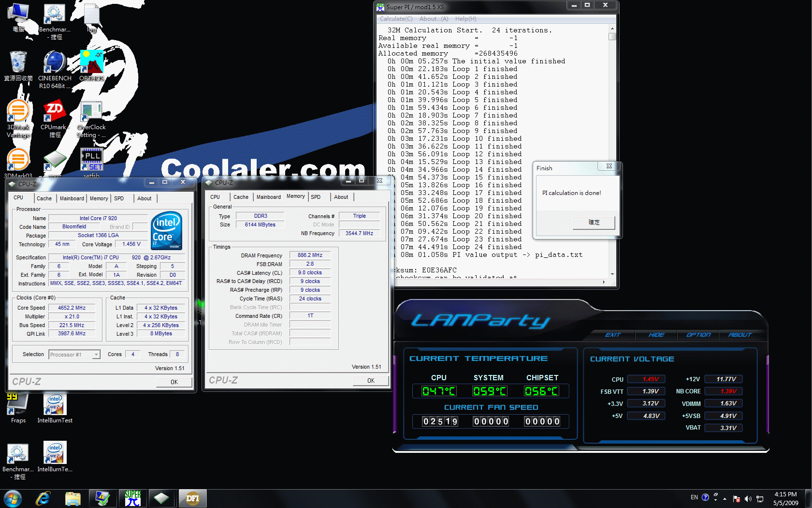Switch to DFI taskbar button
Viewport: 812px width, 508px height.
(192, 498)
